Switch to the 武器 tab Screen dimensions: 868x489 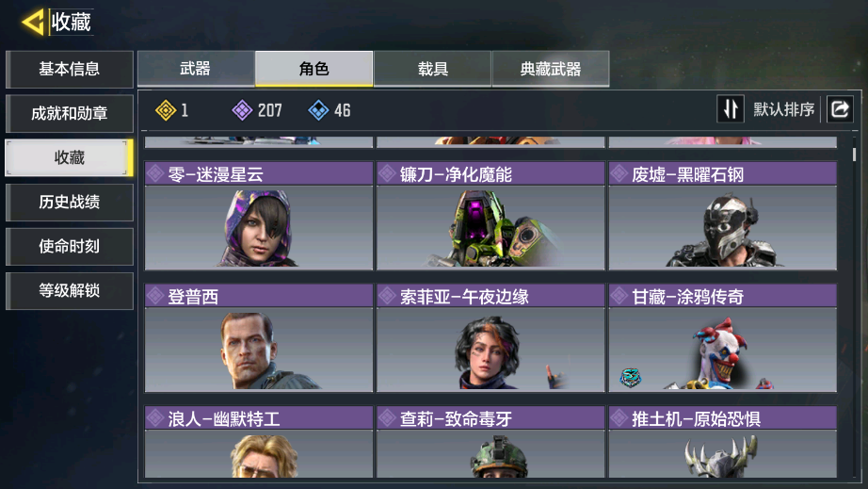pos(196,69)
